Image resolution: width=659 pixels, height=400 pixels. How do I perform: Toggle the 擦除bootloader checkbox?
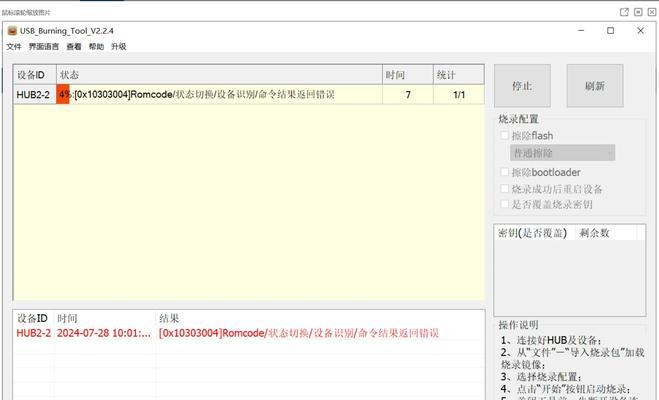click(505, 172)
